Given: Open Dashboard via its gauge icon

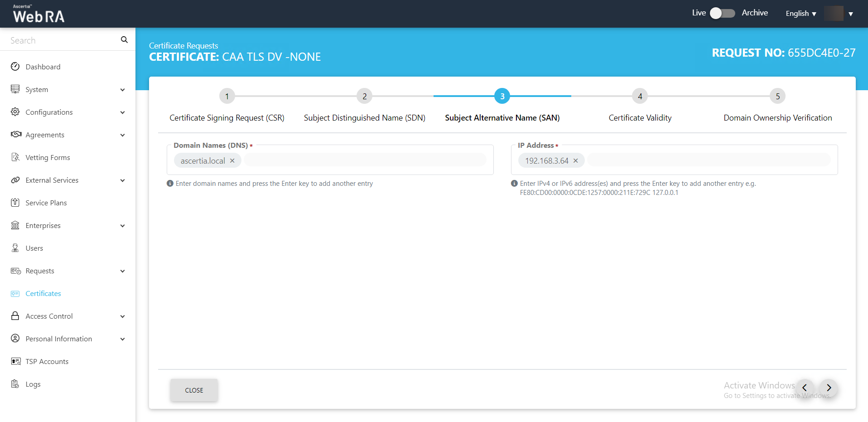Looking at the screenshot, I should 15,67.
